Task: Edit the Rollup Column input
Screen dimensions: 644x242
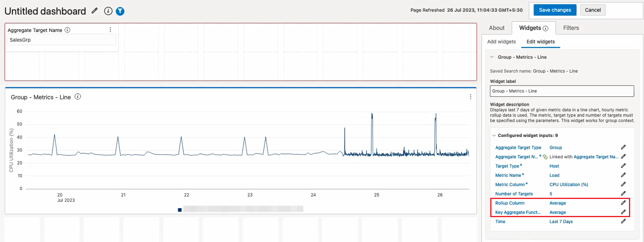Action: tap(623, 203)
